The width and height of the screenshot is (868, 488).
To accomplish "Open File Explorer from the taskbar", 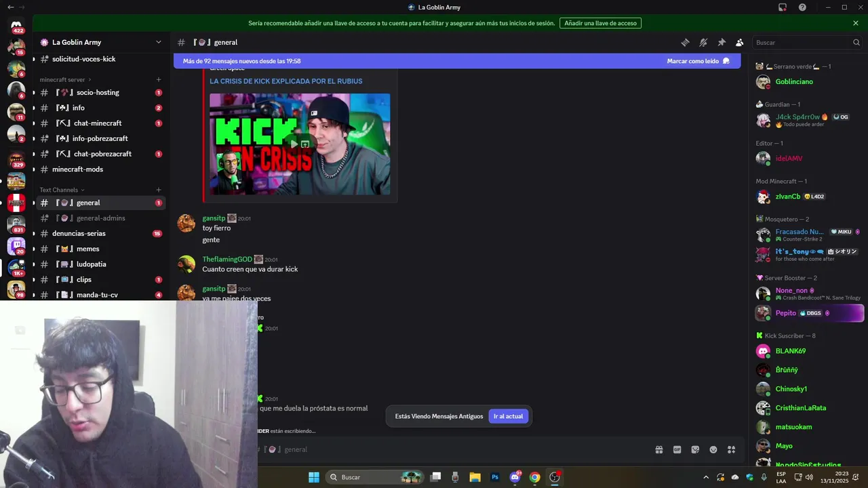I will click(x=475, y=477).
